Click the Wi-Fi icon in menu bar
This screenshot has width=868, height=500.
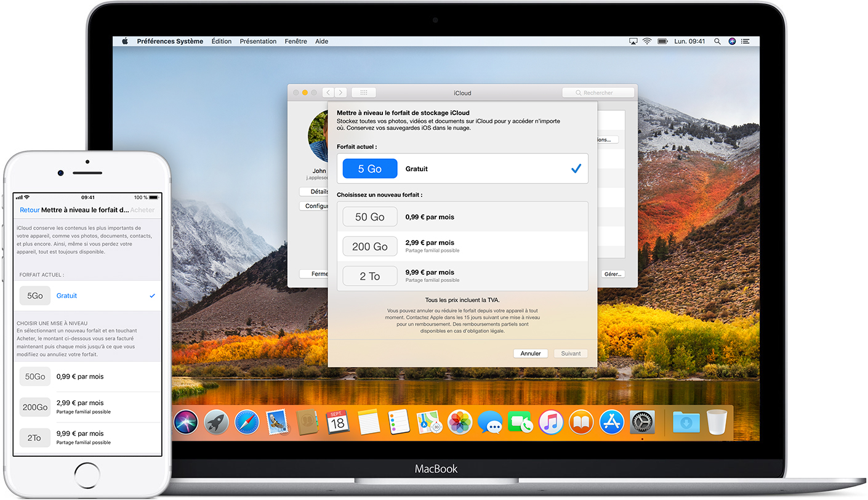coord(647,41)
